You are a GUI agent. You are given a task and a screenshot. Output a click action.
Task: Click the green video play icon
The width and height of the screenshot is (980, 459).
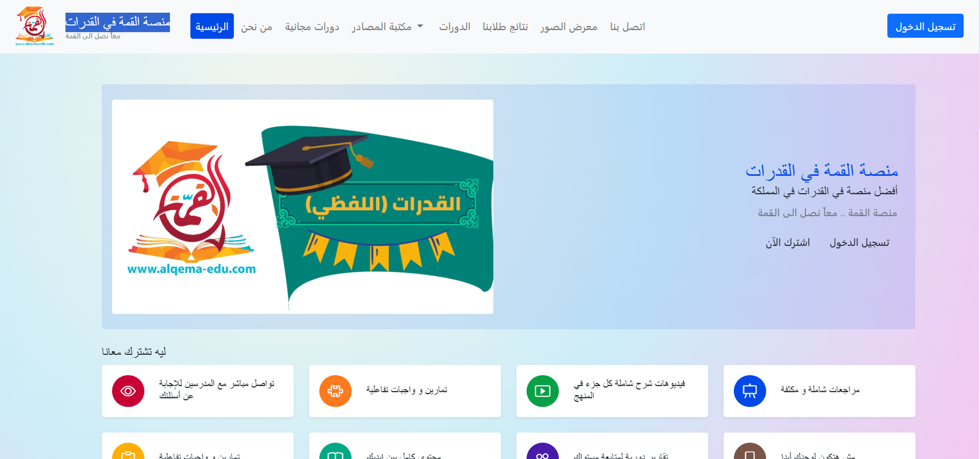pyautogui.click(x=543, y=391)
